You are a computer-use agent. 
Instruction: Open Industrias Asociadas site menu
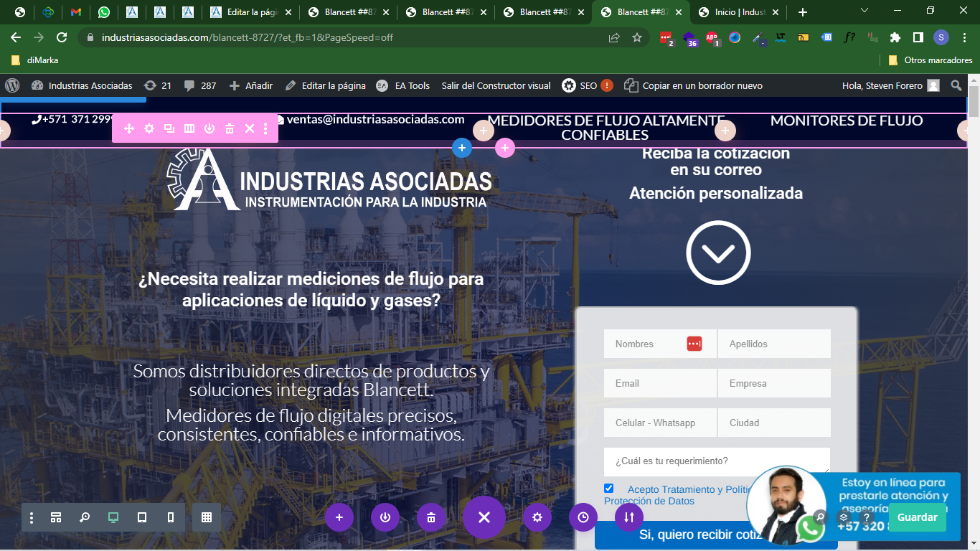(x=82, y=85)
